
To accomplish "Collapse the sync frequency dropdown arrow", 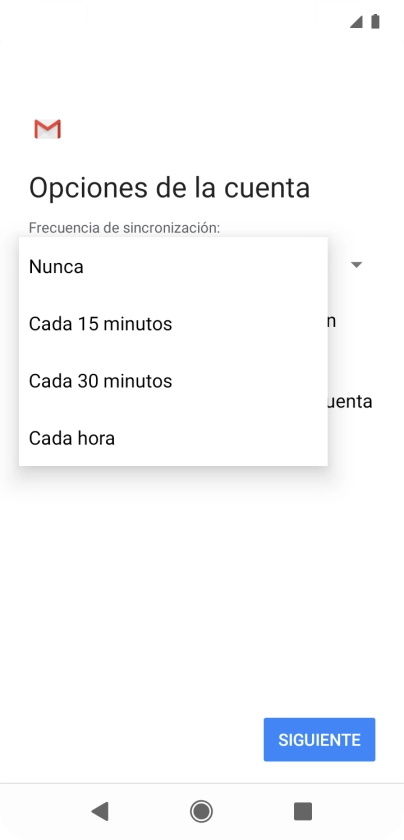I will tap(357, 265).
